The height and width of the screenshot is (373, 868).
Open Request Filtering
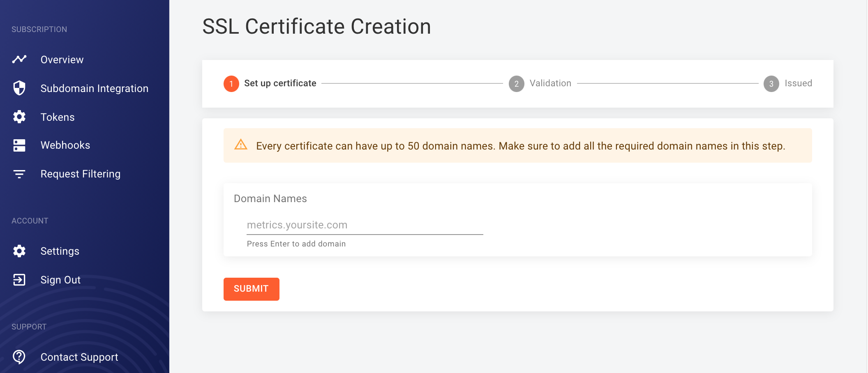coord(81,174)
